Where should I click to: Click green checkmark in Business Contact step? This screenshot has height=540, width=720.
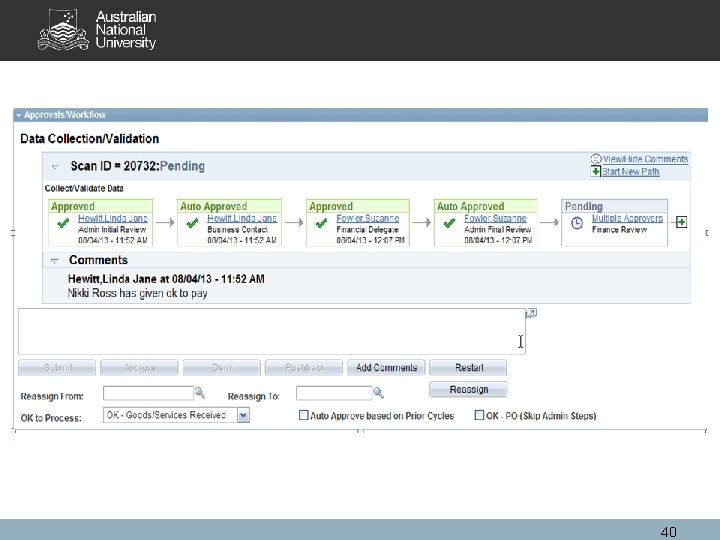[x=192, y=223]
